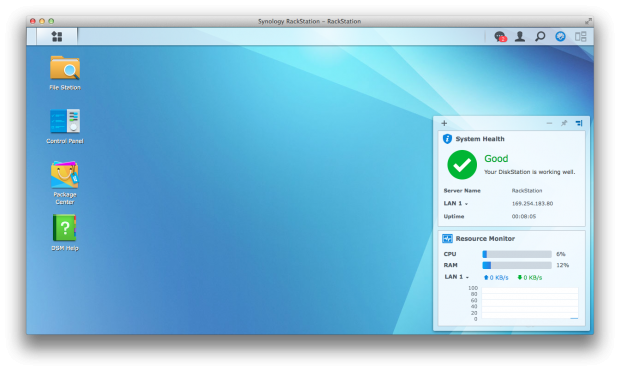Click the search magnifier icon in taskbar
The width and height of the screenshot is (620, 371).
tap(540, 36)
